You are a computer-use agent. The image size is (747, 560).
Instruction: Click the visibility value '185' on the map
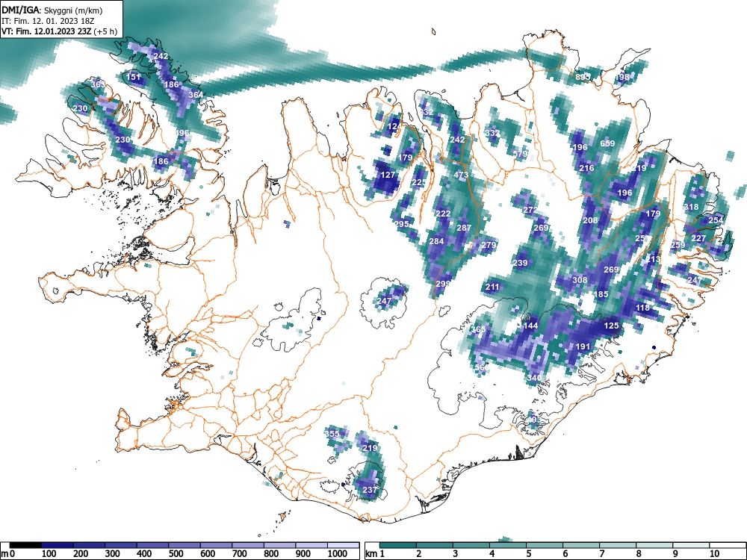tap(601, 294)
